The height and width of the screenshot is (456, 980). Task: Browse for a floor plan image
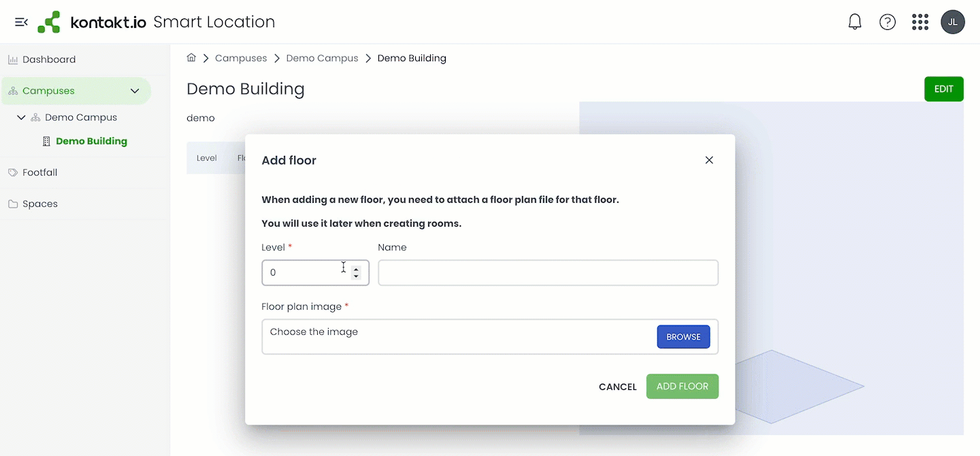tap(683, 336)
